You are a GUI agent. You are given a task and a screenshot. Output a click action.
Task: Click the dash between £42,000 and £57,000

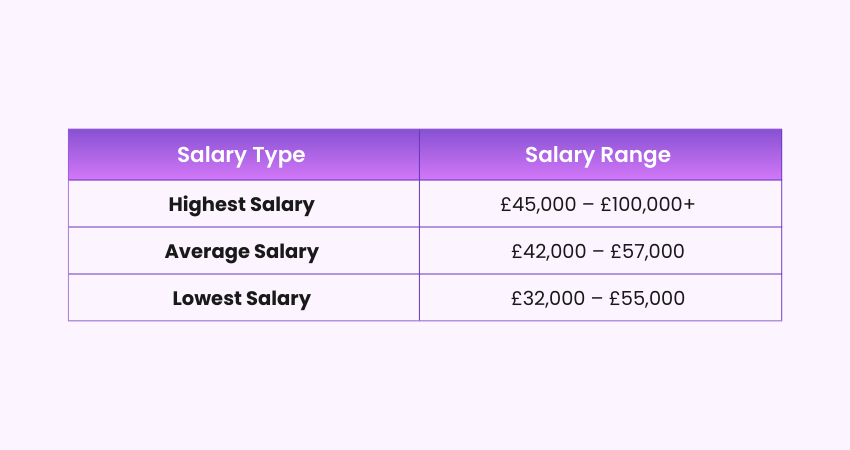pos(598,251)
